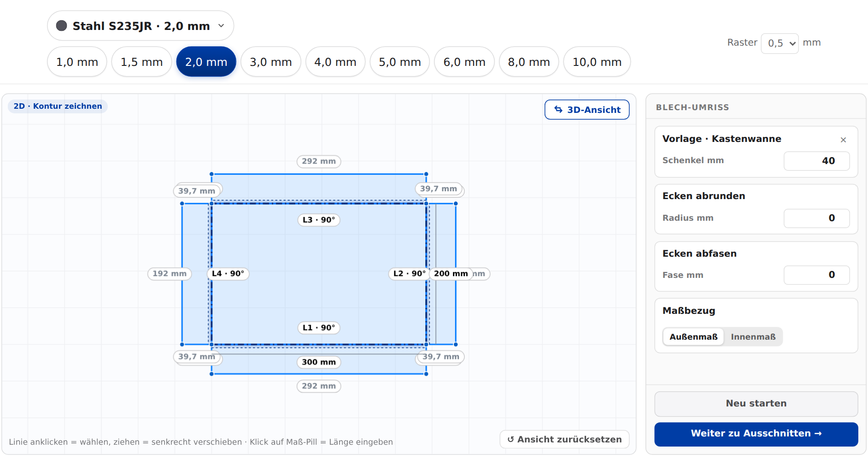The width and height of the screenshot is (868, 459).
Task: Click the 192 mm dimension pill
Action: coord(170,274)
